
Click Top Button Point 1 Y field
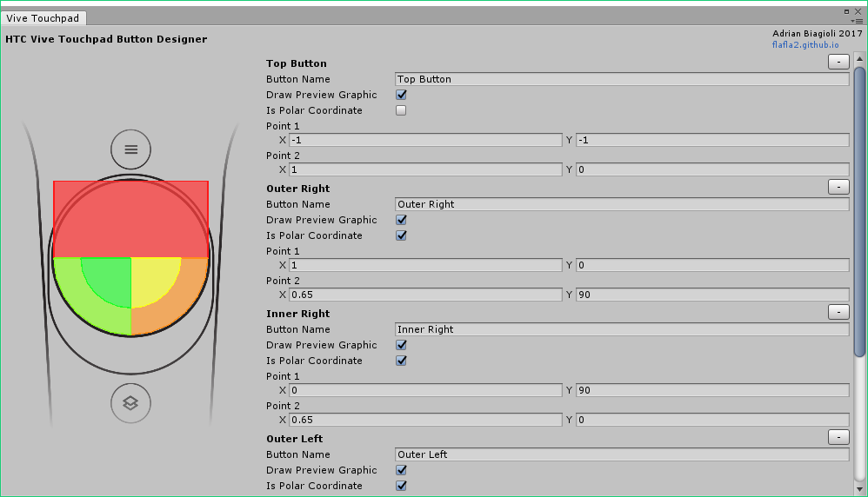(712, 140)
